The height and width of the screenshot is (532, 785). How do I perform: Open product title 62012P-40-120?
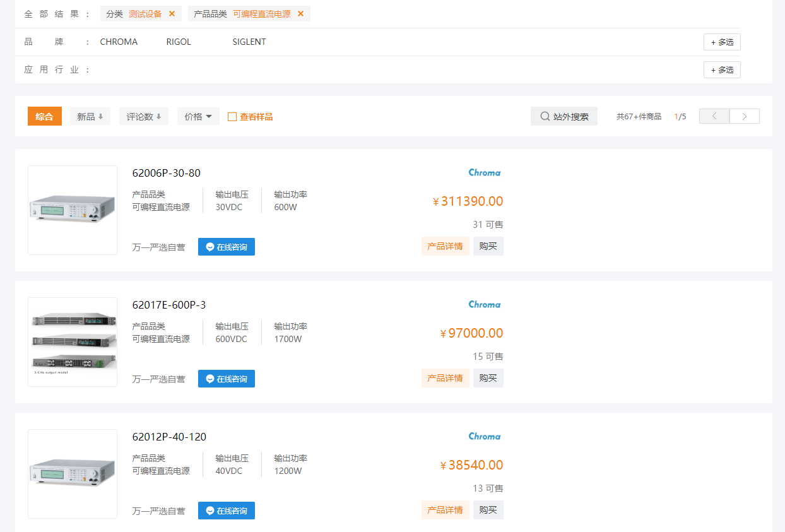pos(169,437)
